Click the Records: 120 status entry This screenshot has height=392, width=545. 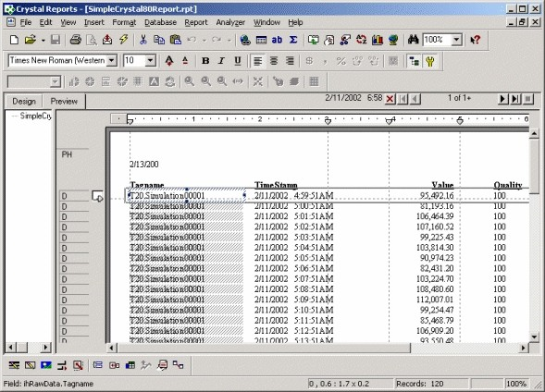click(420, 384)
